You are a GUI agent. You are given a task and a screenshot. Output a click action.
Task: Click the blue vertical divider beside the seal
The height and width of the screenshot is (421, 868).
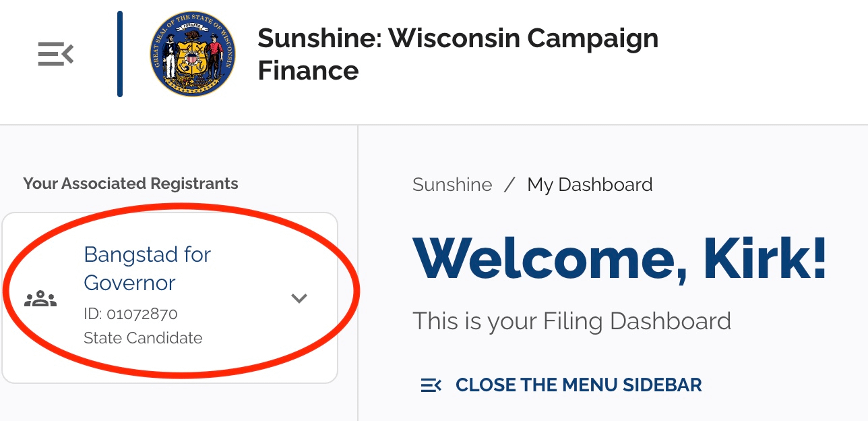point(120,54)
